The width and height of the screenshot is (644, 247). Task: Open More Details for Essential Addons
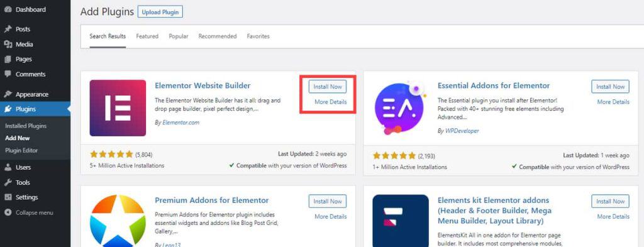(613, 102)
